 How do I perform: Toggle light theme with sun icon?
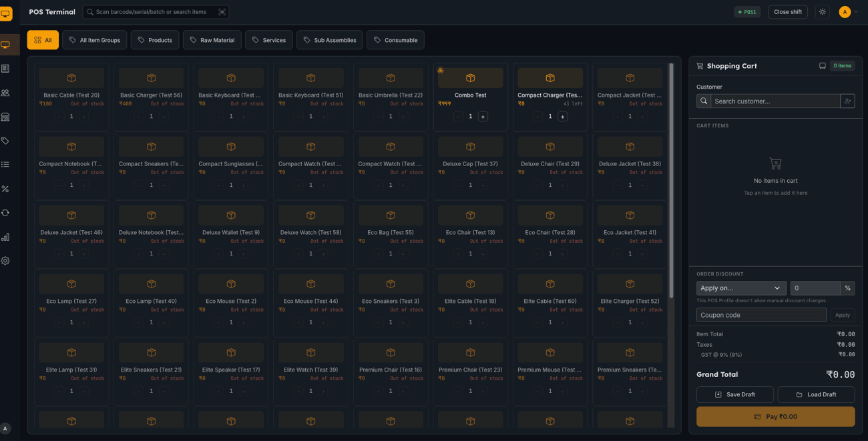click(x=823, y=12)
